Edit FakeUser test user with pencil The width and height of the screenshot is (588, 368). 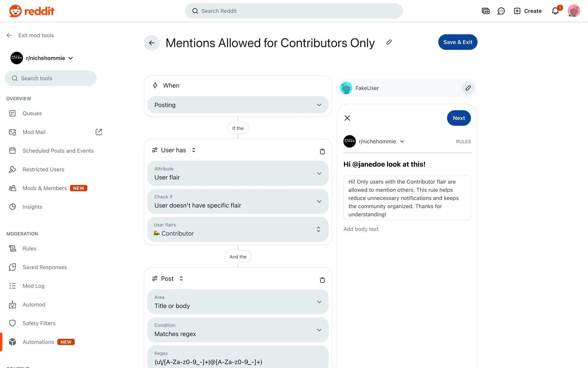tap(468, 88)
